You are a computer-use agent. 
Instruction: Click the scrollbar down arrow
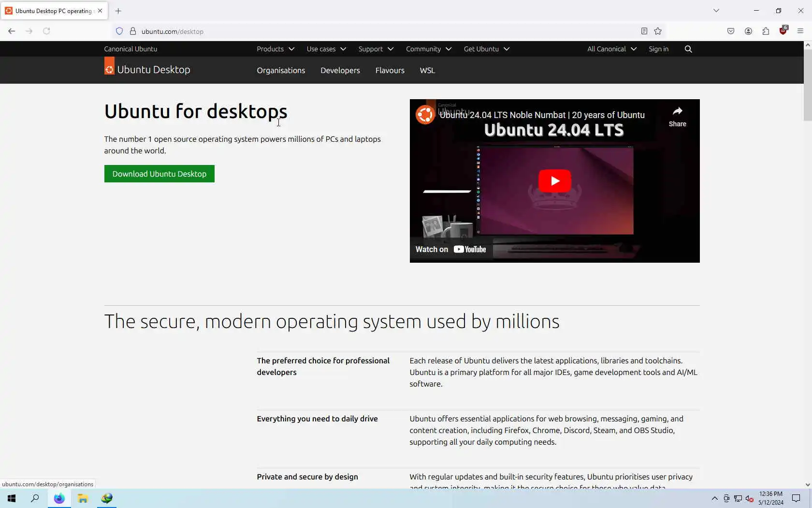808,484
